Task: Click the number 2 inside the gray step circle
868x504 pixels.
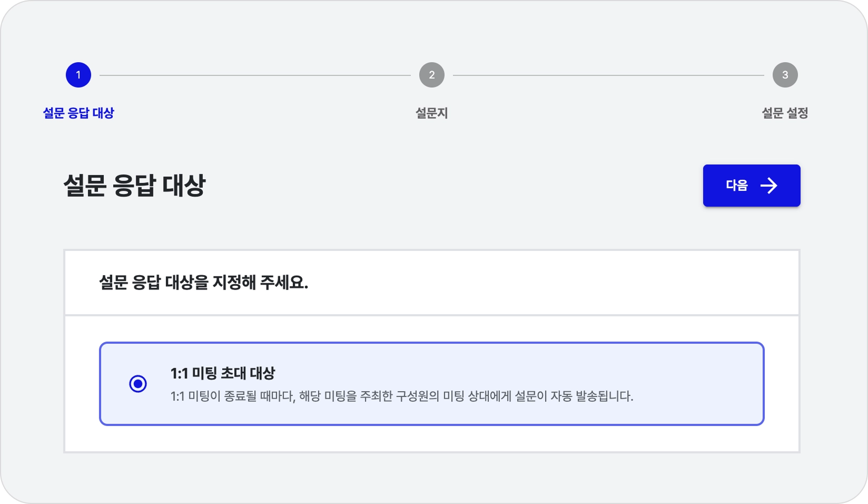Action: (432, 75)
